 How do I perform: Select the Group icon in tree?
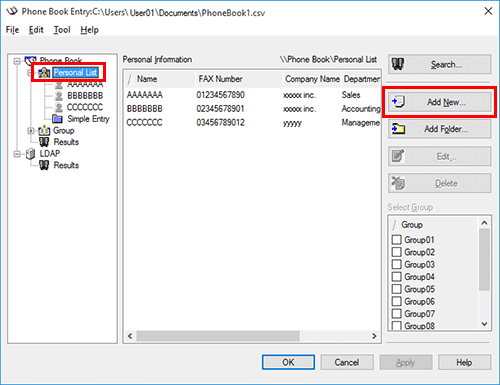tap(44, 130)
